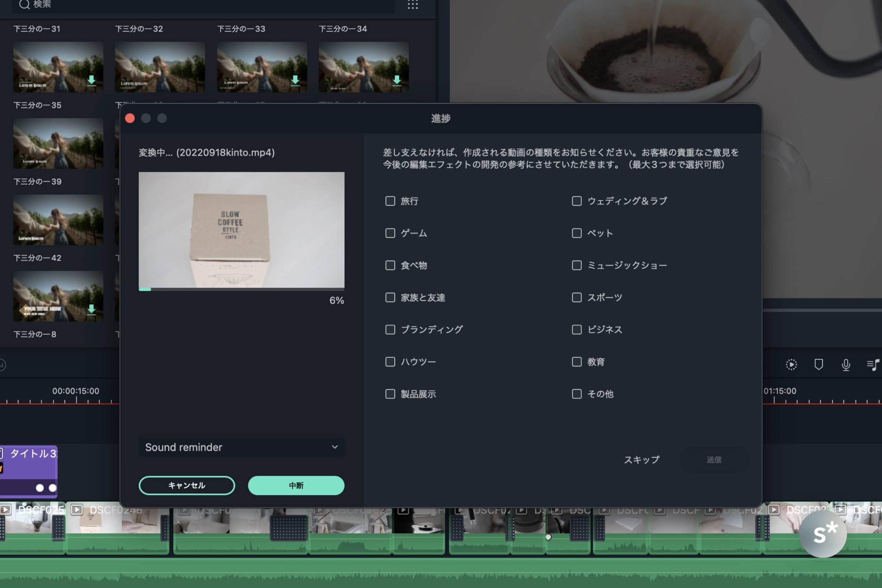Viewport: 882px width, 588px height.
Task: Open the audio mixer icon
Action: click(x=873, y=364)
